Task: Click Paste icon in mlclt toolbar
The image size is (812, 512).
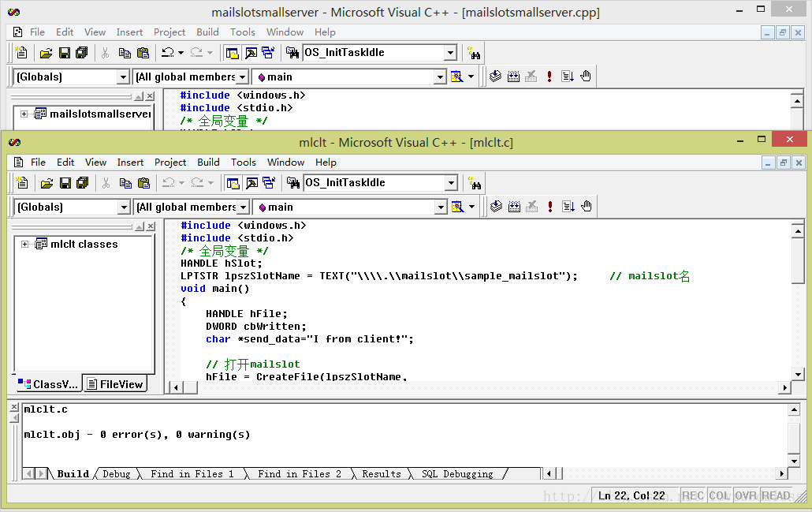Action: (143, 182)
